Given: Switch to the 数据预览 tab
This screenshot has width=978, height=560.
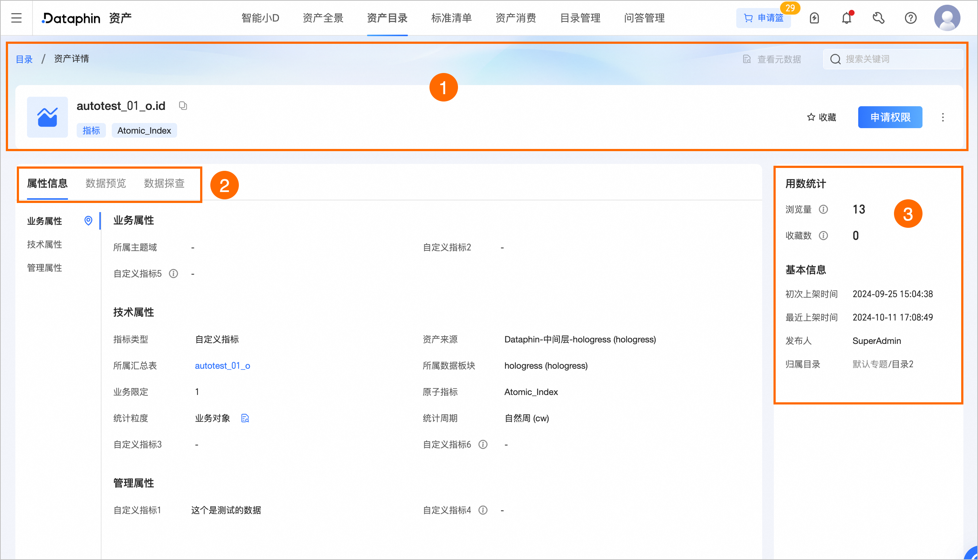Looking at the screenshot, I should (x=106, y=184).
